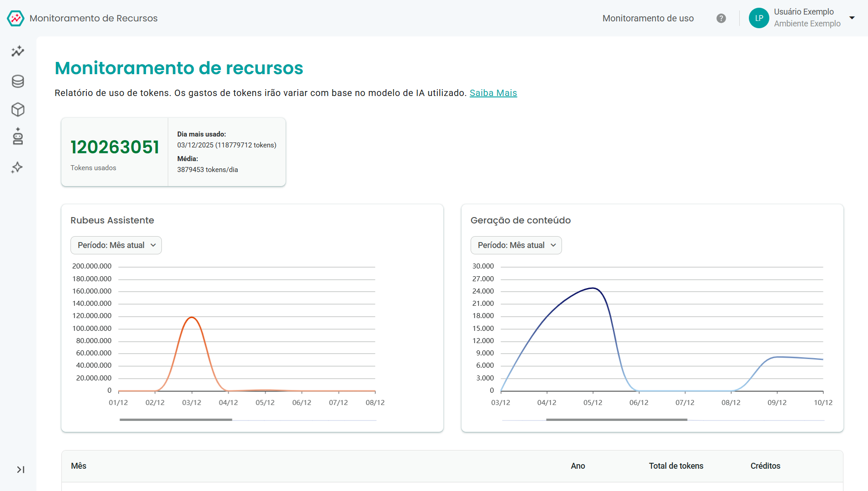
Task: Open the robot assistant sidebar icon
Action: coord(18,137)
